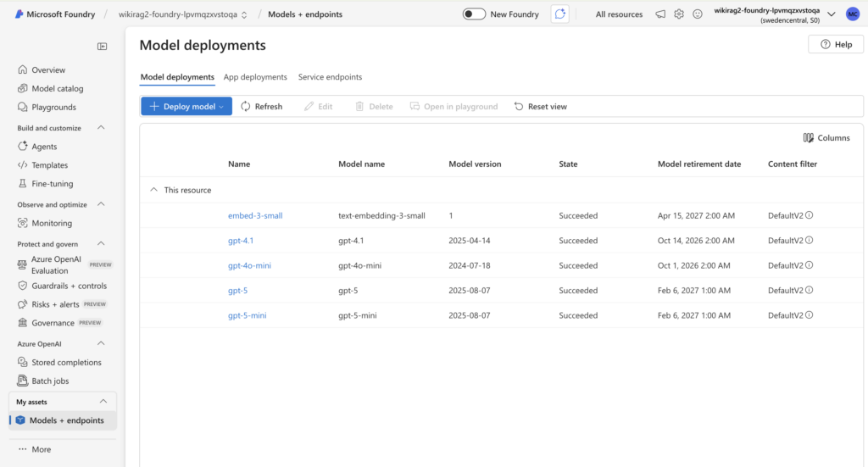Click the Batch jobs icon
The width and height of the screenshot is (868, 467).
tap(22, 381)
